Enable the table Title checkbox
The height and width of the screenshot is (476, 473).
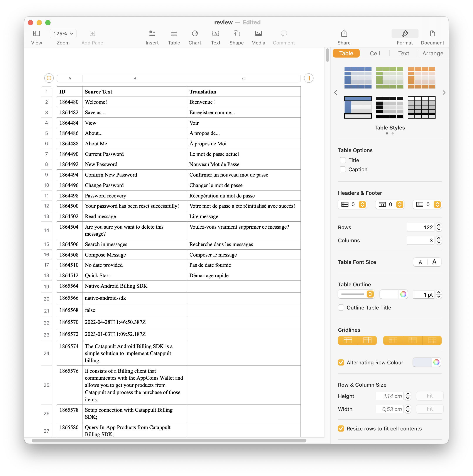(x=343, y=160)
